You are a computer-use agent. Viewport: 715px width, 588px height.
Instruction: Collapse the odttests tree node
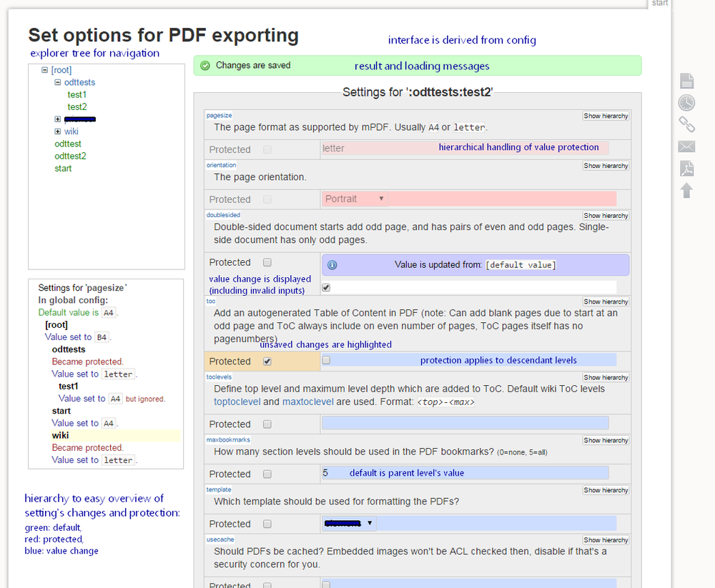57,82
